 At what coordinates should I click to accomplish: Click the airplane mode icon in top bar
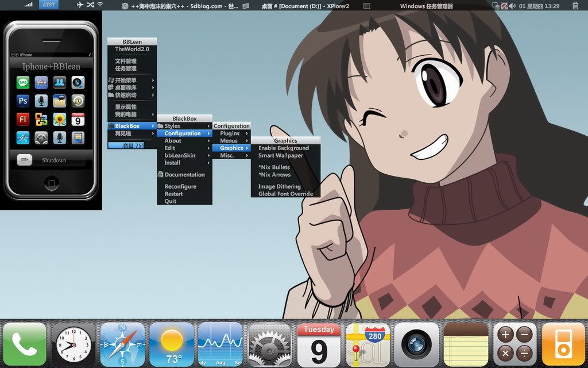pos(80,5)
